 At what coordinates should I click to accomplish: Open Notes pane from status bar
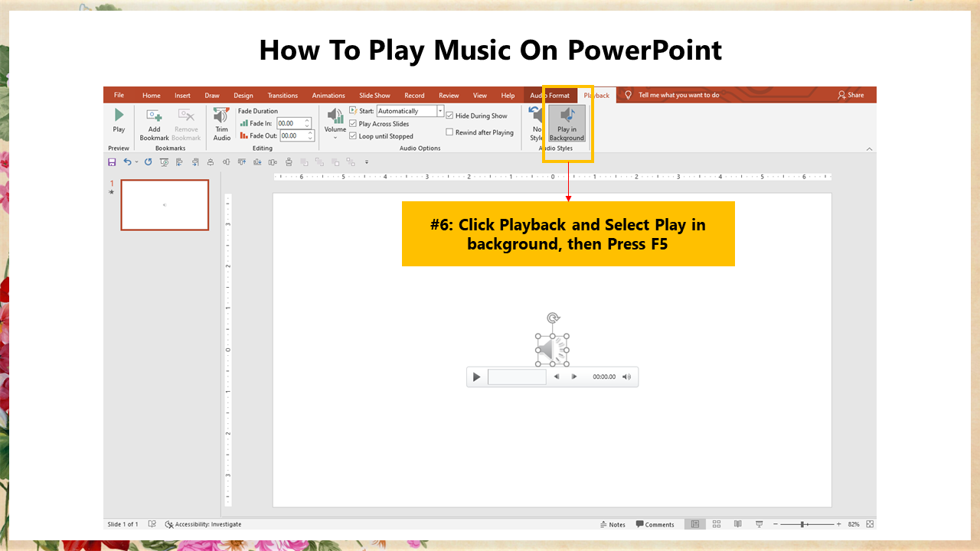[x=612, y=524]
